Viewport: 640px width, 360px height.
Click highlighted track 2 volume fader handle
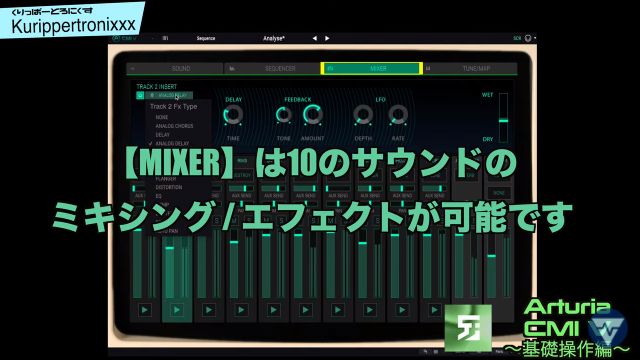pos(169,248)
